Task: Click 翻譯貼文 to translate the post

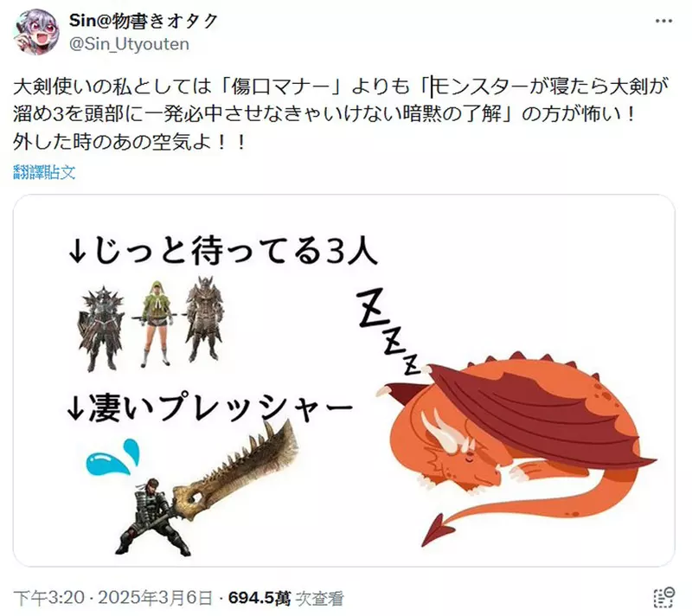Action: (44, 172)
